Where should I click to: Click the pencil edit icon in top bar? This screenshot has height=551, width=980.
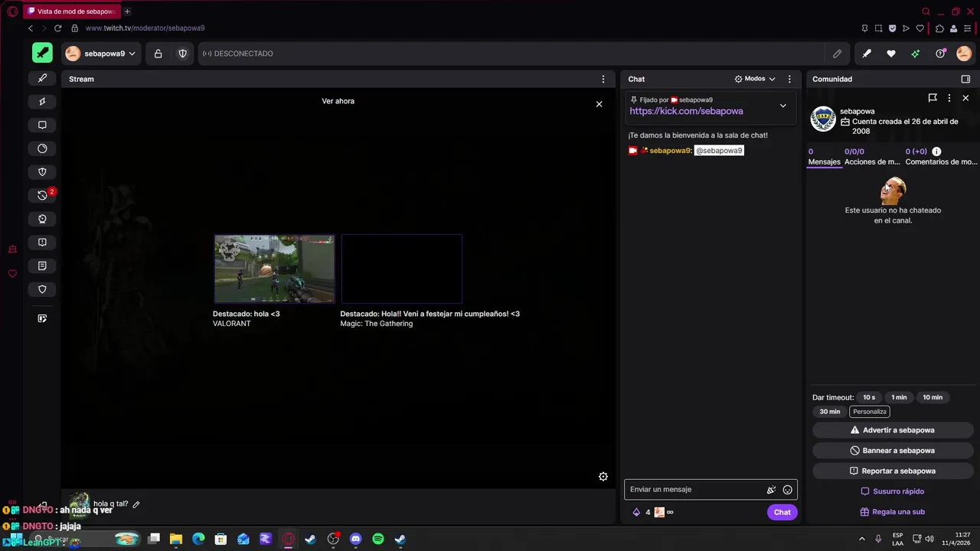click(837, 54)
